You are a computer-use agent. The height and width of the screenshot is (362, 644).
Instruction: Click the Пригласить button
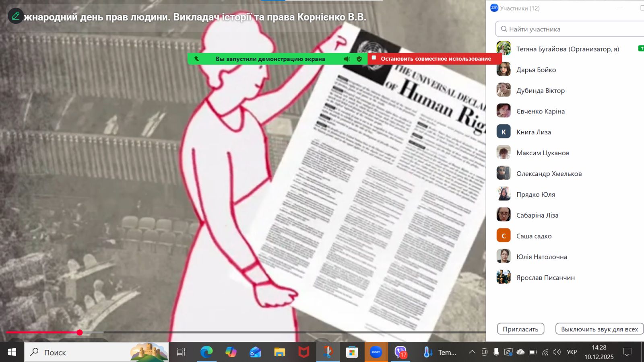520,329
